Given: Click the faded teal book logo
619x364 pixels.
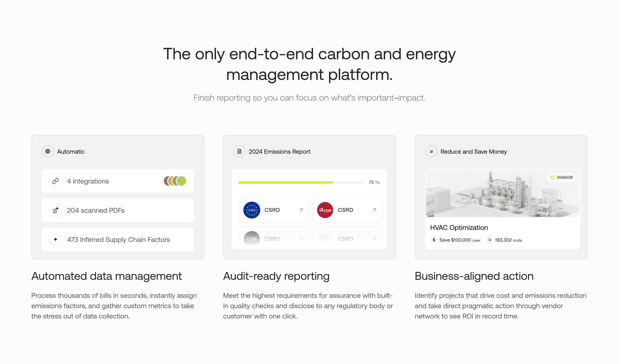Looking at the screenshot, I should pos(325,239).
